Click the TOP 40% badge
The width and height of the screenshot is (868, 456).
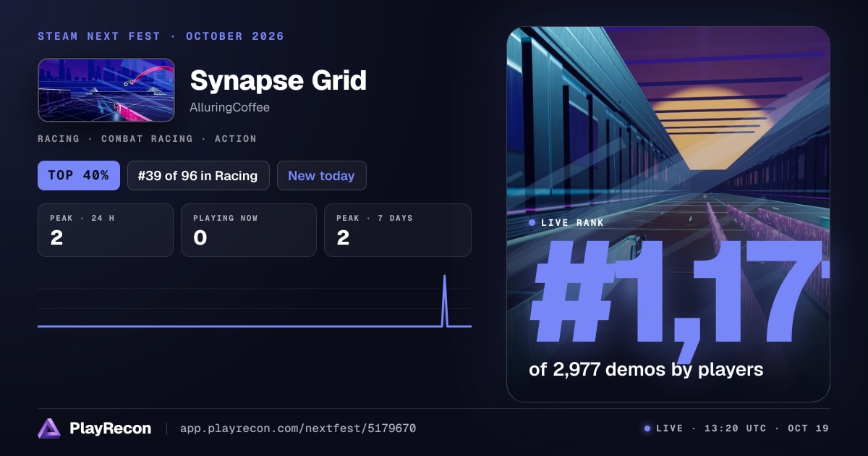click(x=79, y=176)
